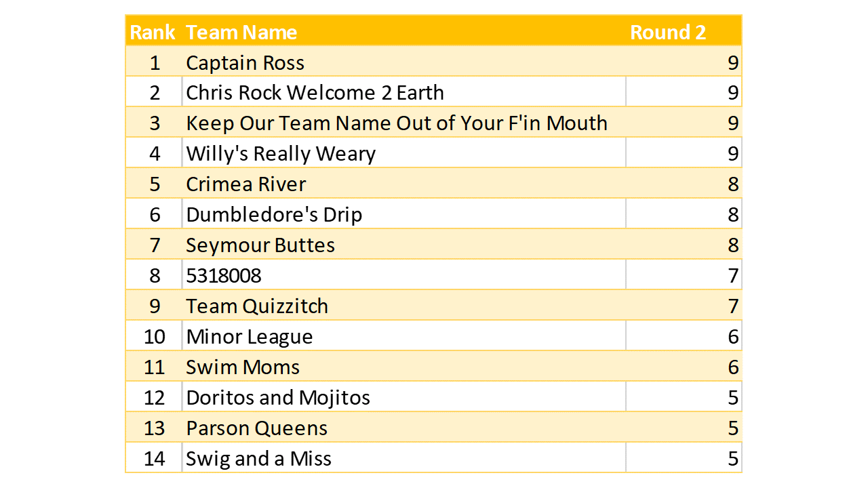
Task: Select the Willy's Really Weary cell
Action: click(x=281, y=153)
